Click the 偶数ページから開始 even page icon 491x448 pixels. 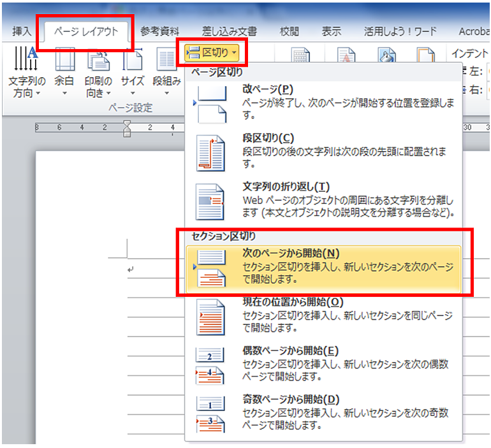pyautogui.click(x=210, y=366)
